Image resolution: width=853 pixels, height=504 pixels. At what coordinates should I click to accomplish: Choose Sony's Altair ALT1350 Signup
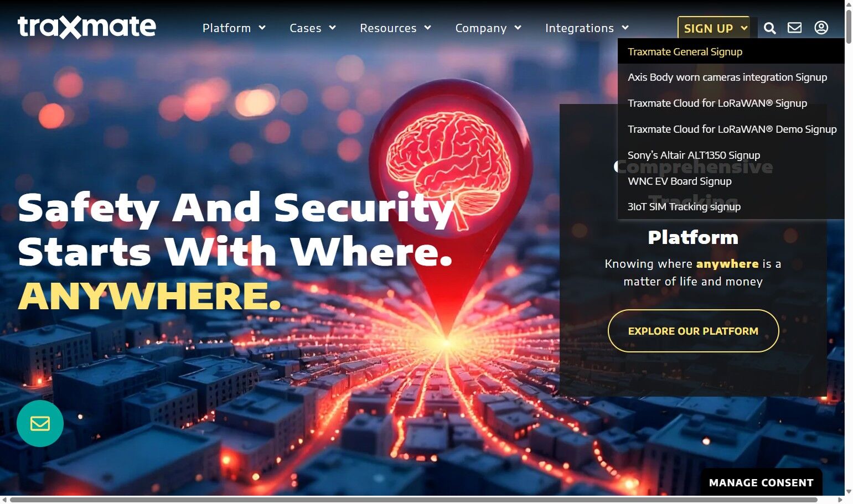[x=694, y=155]
